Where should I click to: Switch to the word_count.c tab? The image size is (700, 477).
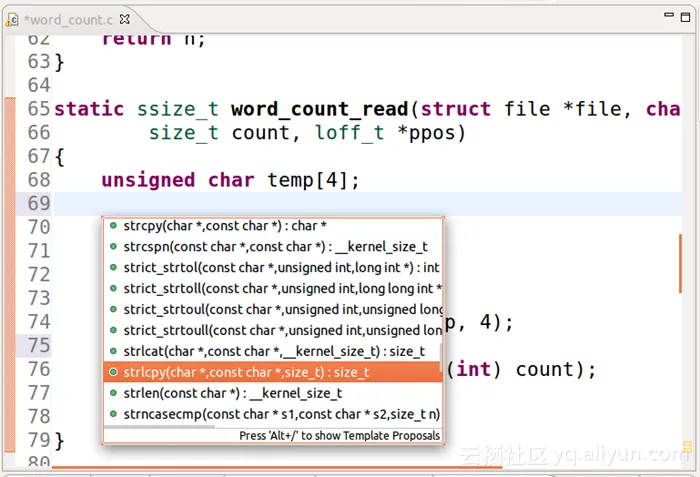click(x=68, y=19)
